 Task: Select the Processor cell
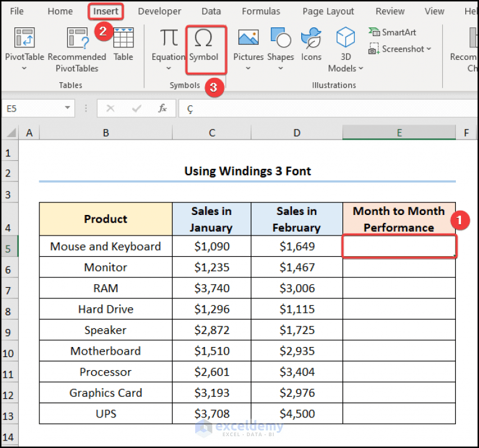105,372
